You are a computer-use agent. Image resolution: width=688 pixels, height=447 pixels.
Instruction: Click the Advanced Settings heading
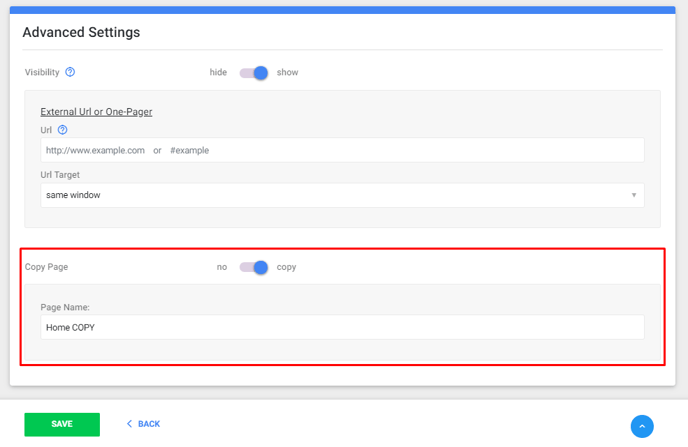pyautogui.click(x=81, y=32)
